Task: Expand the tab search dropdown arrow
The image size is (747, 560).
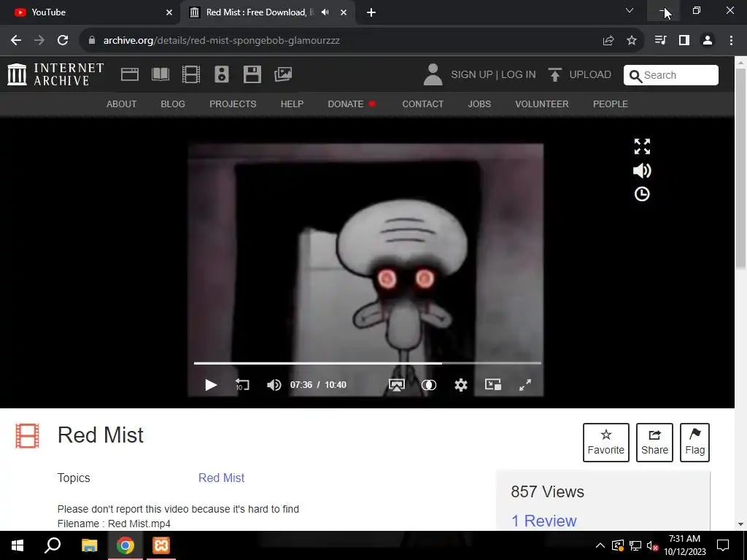Action: coord(630,10)
